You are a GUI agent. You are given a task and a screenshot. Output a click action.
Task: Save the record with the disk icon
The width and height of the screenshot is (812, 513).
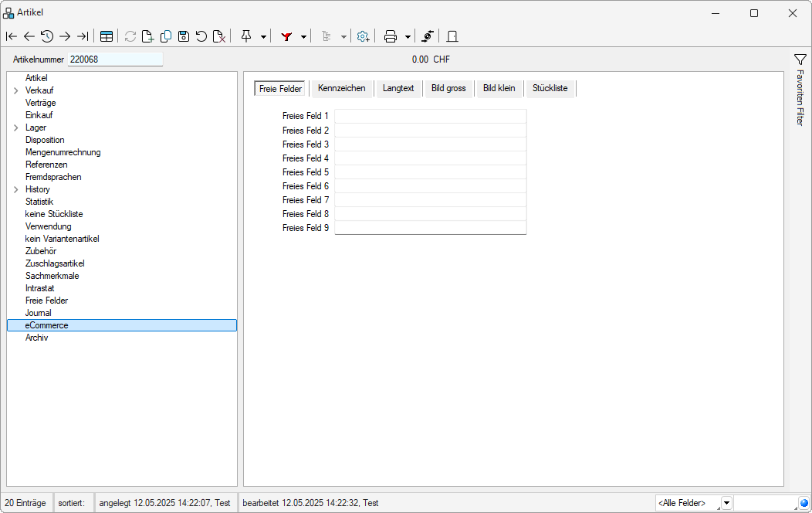184,36
